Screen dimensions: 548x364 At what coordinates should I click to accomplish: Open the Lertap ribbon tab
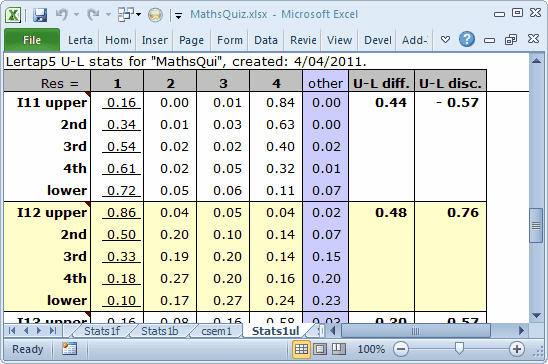(x=80, y=40)
